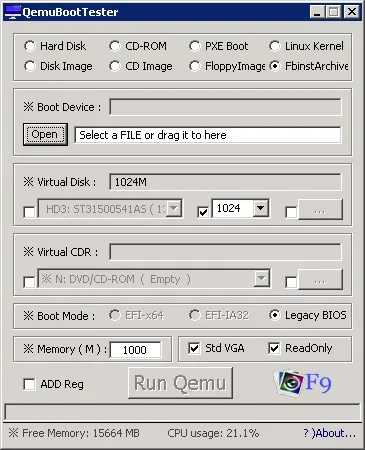
Task: Click the bottom progress bar
Action: (182, 412)
